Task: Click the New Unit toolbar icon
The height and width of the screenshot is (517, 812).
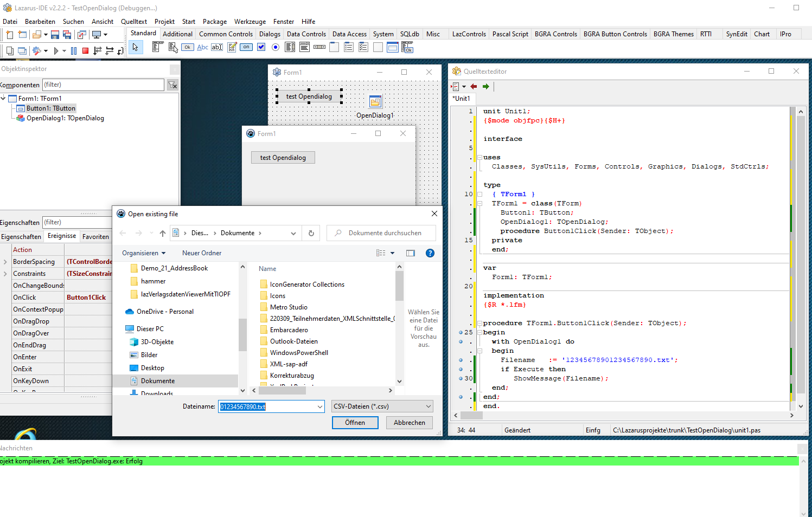Action: [x=9, y=35]
